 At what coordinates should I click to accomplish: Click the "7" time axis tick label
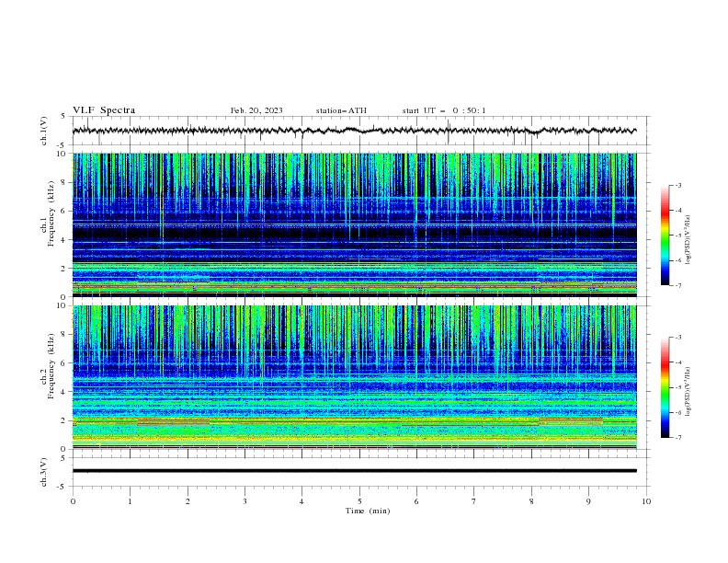474,501
